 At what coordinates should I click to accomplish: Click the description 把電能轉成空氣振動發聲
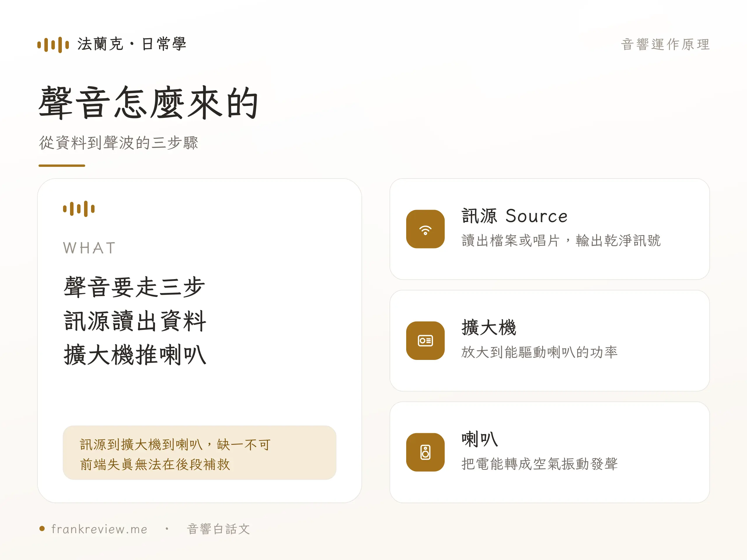pos(540,464)
